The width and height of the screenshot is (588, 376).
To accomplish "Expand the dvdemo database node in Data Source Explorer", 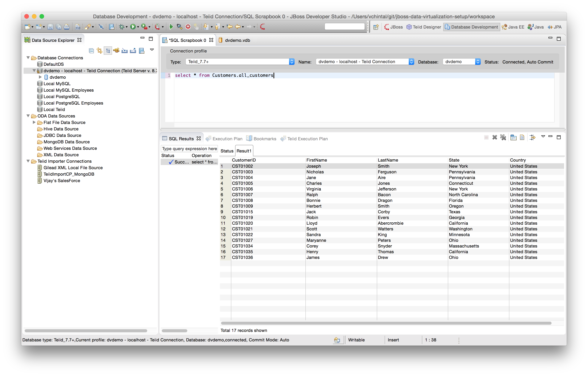I will (x=40, y=77).
